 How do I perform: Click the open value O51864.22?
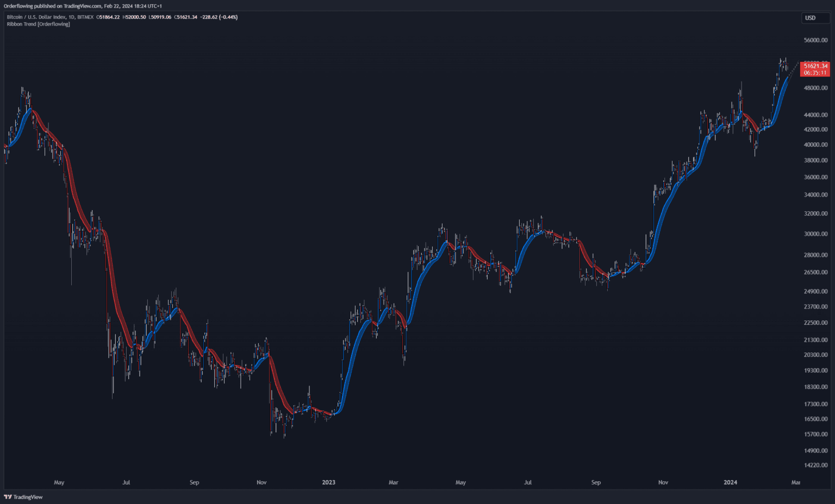(108, 17)
